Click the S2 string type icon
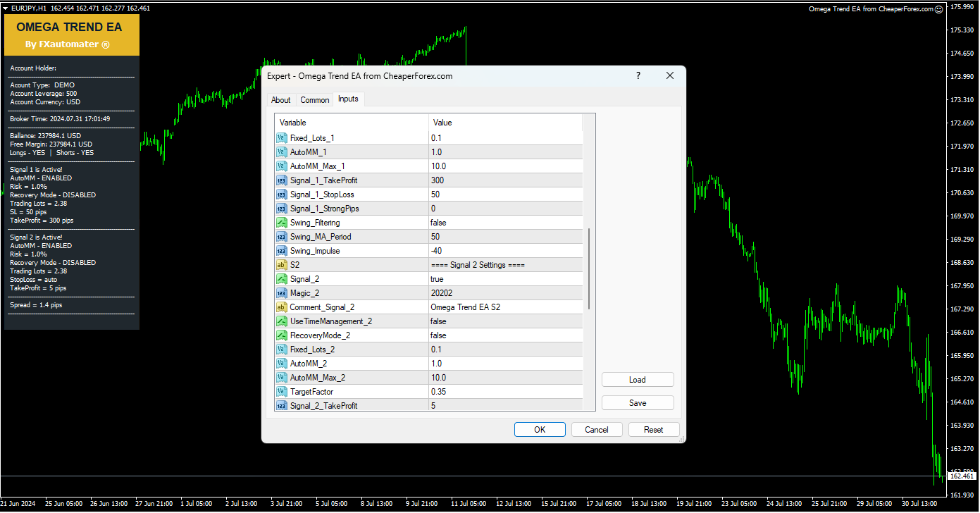The height and width of the screenshot is (513, 980). click(x=281, y=265)
